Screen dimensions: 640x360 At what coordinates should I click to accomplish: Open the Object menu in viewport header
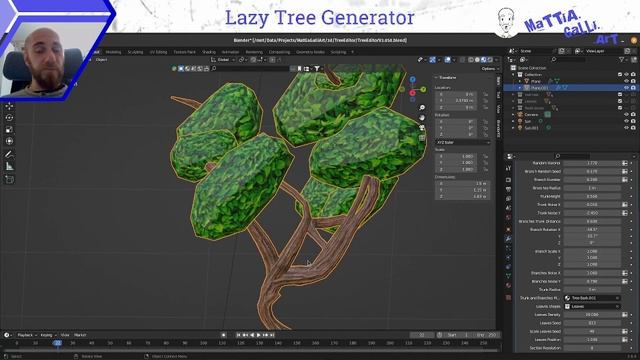[101, 60]
